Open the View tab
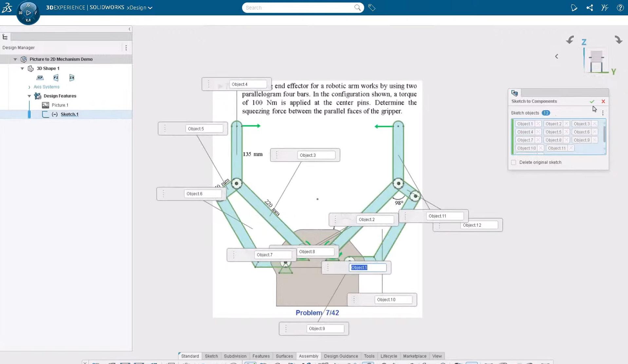The width and height of the screenshot is (628, 364). (437, 356)
